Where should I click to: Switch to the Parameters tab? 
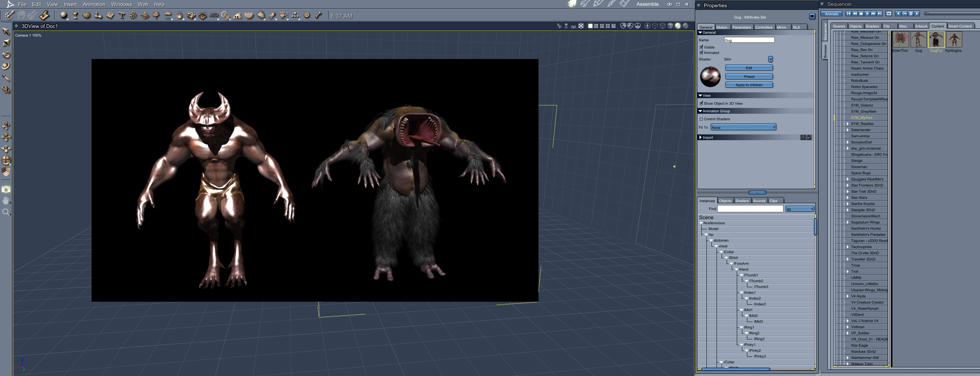pos(742,27)
